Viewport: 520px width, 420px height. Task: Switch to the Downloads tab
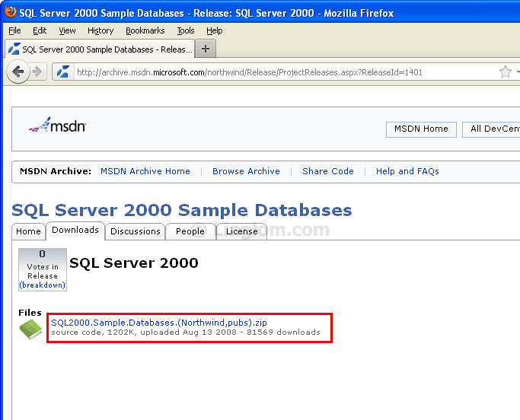(x=75, y=230)
